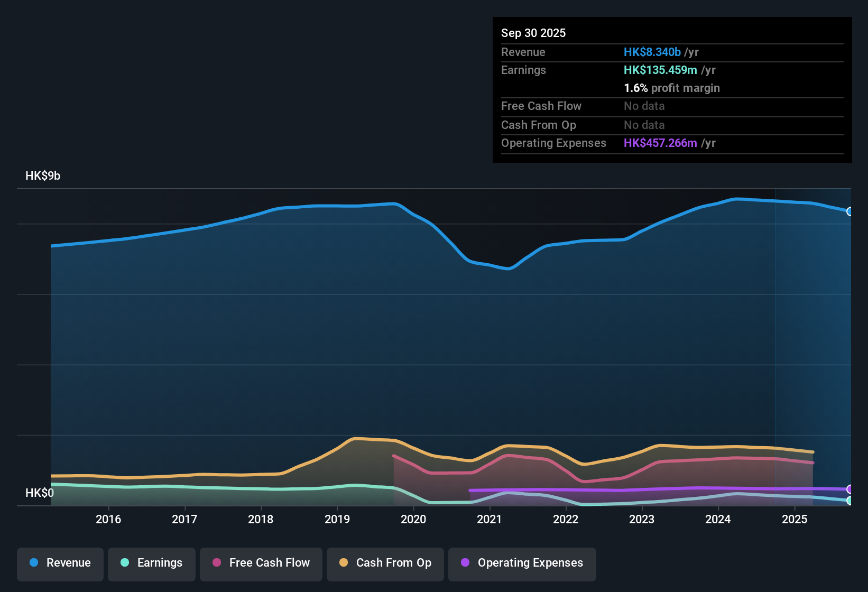Toggle the Free Cash Flow series off
Image resolution: width=868 pixels, height=592 pixels.
click(x=261, y=563)
